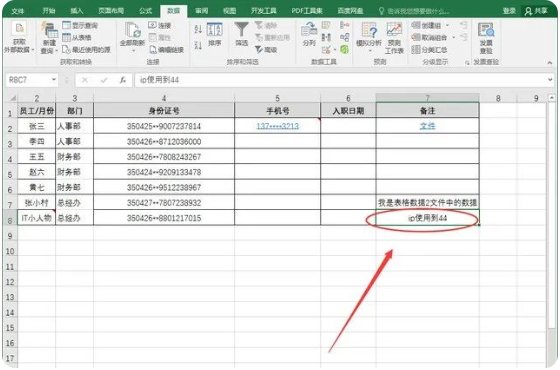Image resolution: width=560 pixels, height=370 pixels.
Task: Collapse the ribbon with the up arrow
Action: click(x=550, y=63)
